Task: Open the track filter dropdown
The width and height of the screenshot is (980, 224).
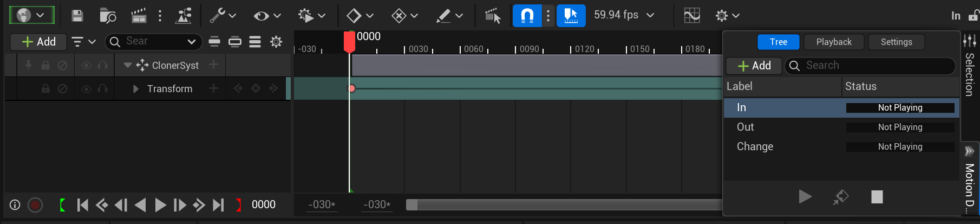Action: point(83,42)
